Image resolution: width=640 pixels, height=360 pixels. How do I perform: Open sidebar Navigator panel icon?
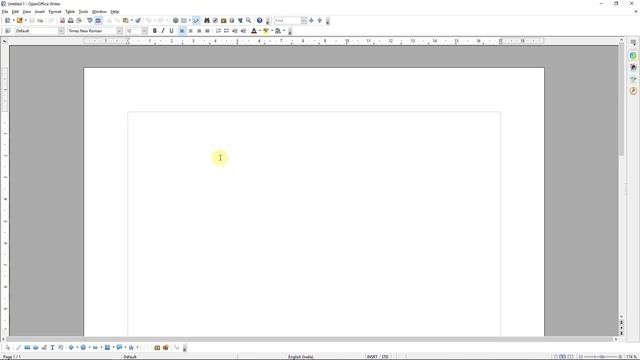pyautogui.click(x=633, y=91)
